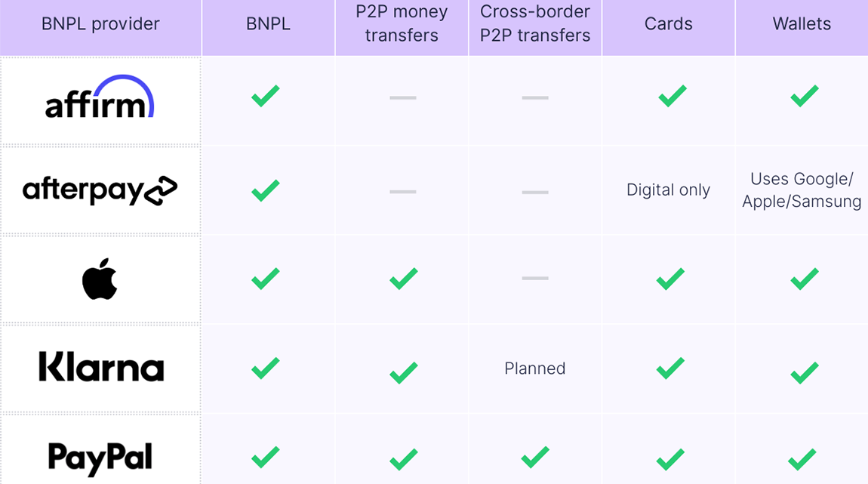Click PayPal's Cross-border P2P transfers checkmark
Screen dimensions: 868x484
(x=535, y=457)
